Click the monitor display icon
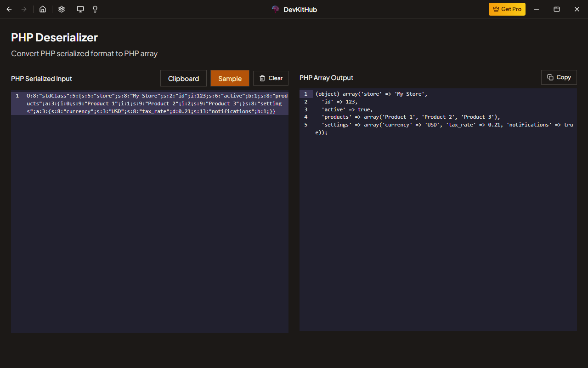The width and height of the screenshot is (588, 368). pyautogui.click(x=80, y=9)
